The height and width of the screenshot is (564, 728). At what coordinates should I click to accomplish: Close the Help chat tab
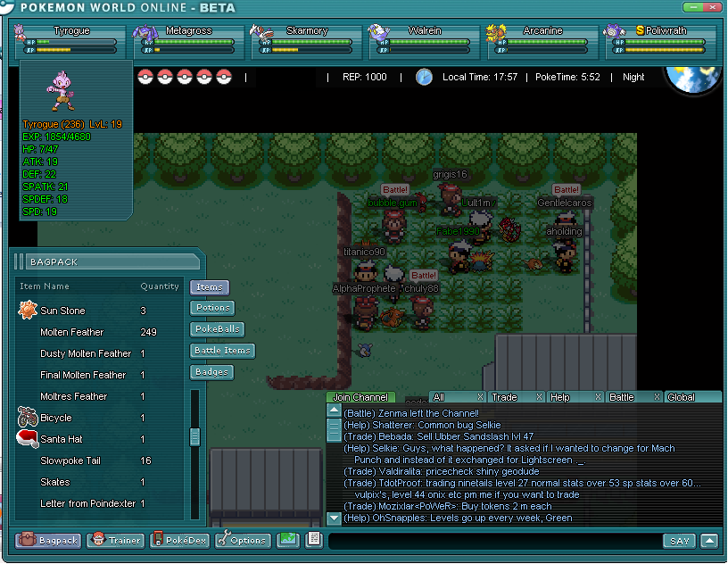598,397
